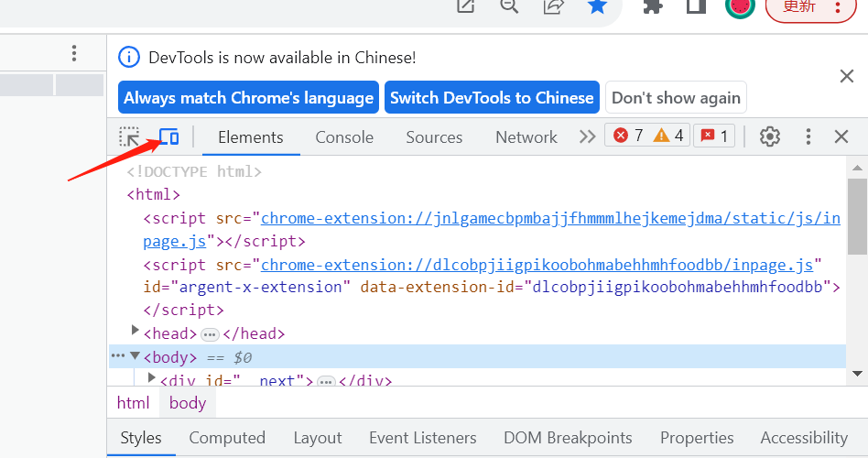The height and width of the screenshot is (458, 868).
Task: Show more DevTools tabs with chevron
Action: click(x=587, y=136)
